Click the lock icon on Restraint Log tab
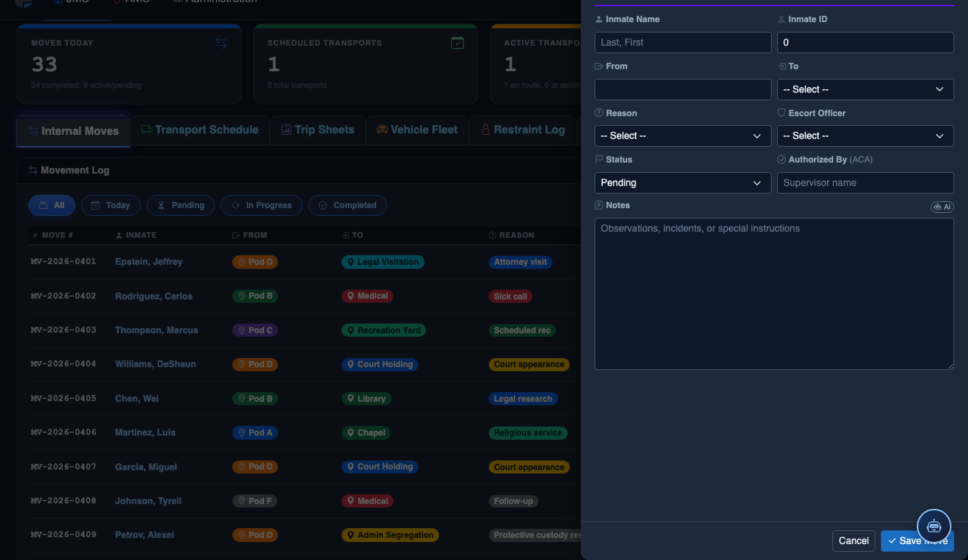Viewport: 968px width, 560px height. [485, 129]
